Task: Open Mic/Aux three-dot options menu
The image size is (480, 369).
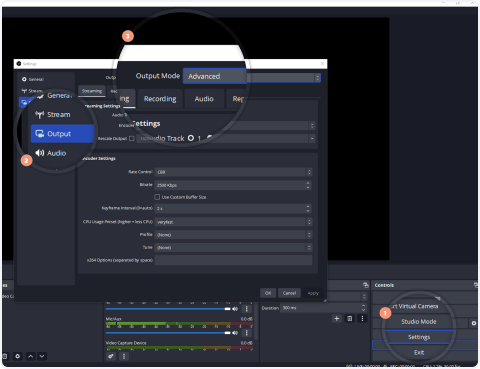Action: tap(247, 333)
